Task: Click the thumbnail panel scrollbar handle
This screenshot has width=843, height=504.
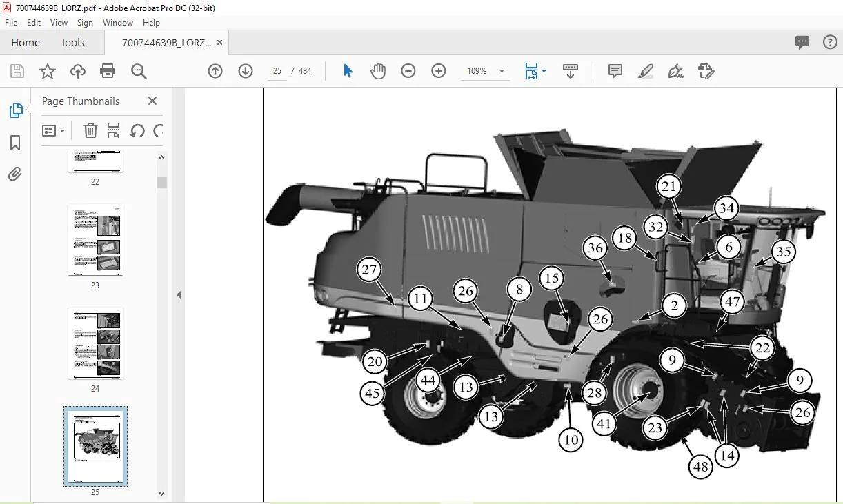Action: (x=161, y=182)
